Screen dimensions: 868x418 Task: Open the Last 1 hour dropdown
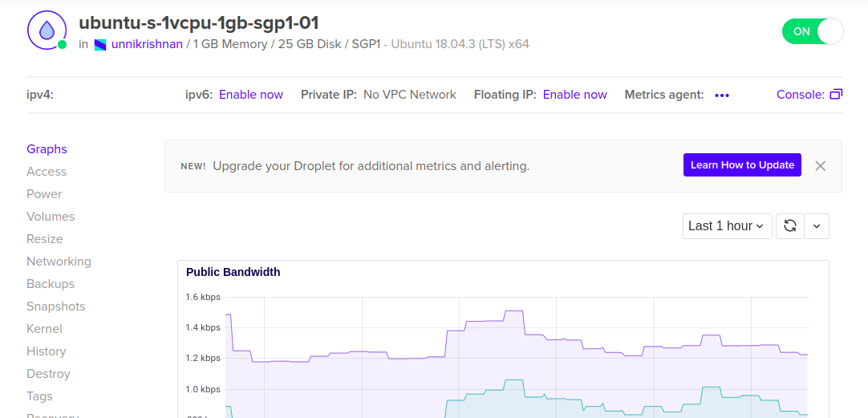(728, 226)
